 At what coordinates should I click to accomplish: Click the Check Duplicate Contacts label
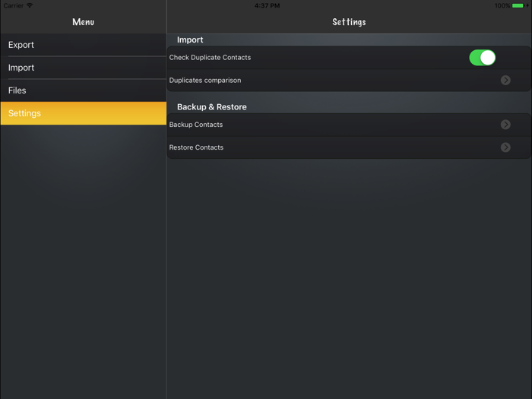(x=210, y=58)
